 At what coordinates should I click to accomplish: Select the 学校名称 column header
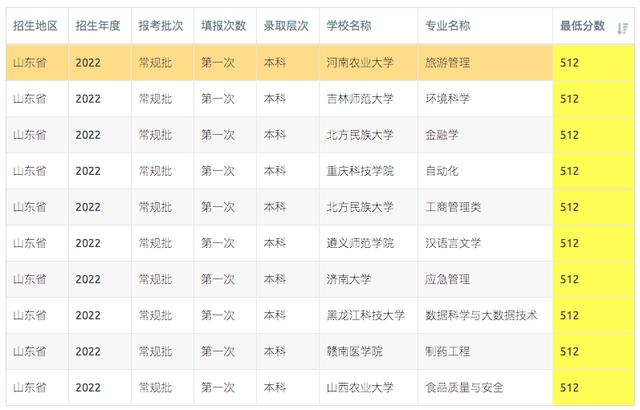(355, 26)
